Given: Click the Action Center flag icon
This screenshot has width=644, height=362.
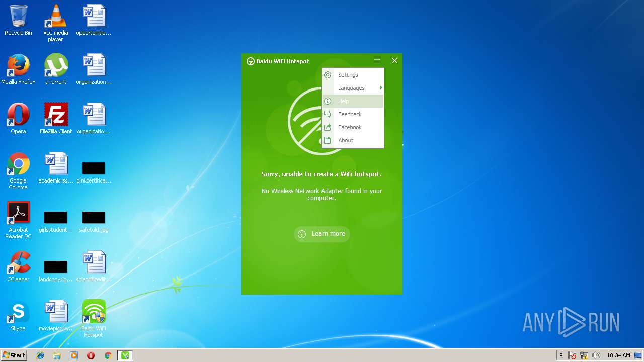Looking at the screenshot, I should click(x=573, y=355).
